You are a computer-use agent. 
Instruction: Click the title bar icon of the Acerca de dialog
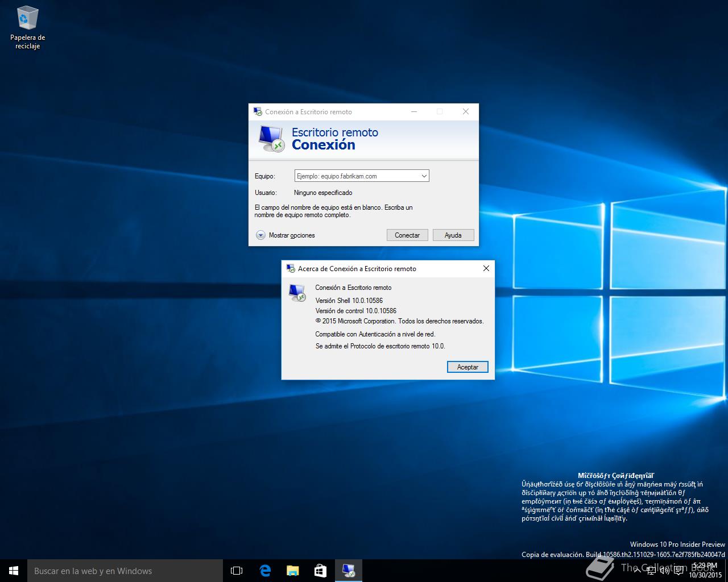[291, 268]
